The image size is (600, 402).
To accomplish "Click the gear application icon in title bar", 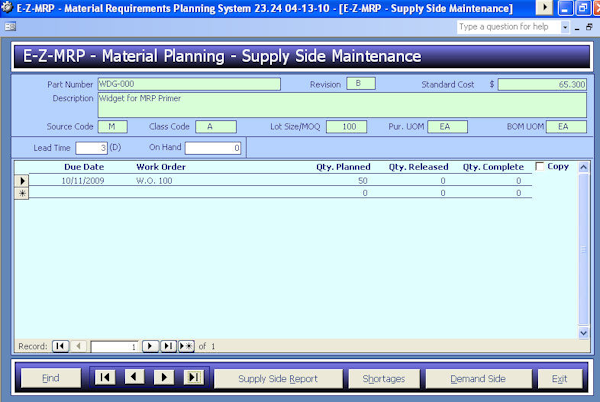I will [7, 7].
